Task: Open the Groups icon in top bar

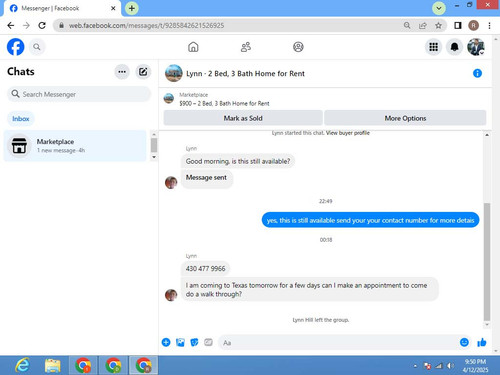Action: click(298, 47)
